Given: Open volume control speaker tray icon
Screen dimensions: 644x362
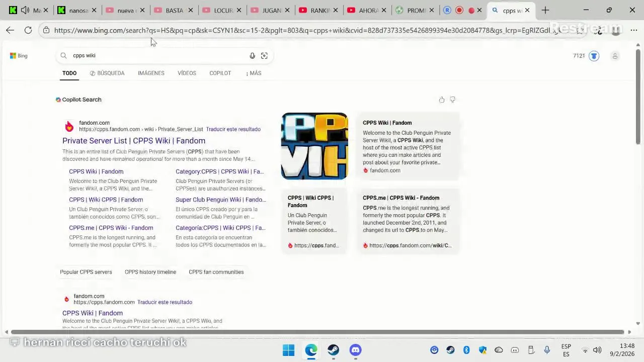Looking at the screenshot, I should (x=597, y=350).
